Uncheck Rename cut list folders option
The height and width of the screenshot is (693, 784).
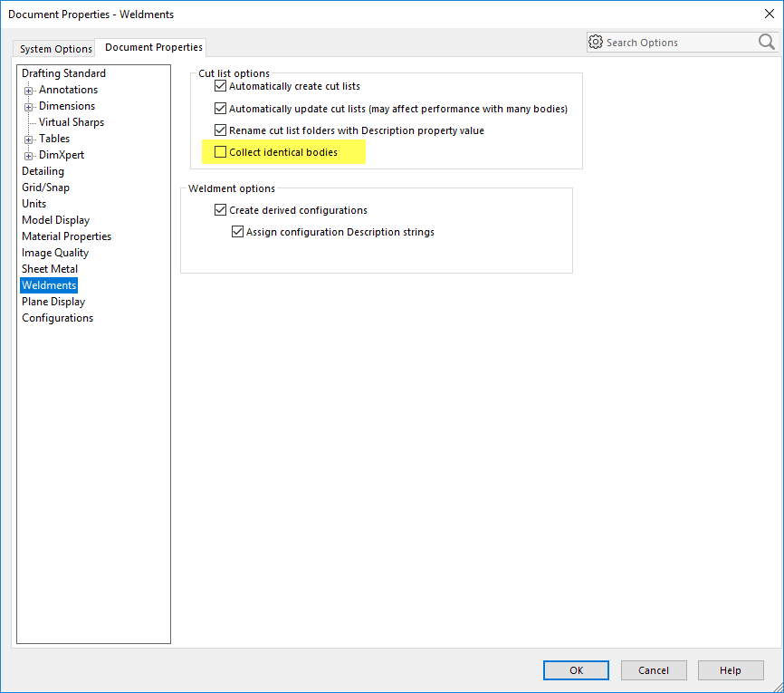[220, 130]
